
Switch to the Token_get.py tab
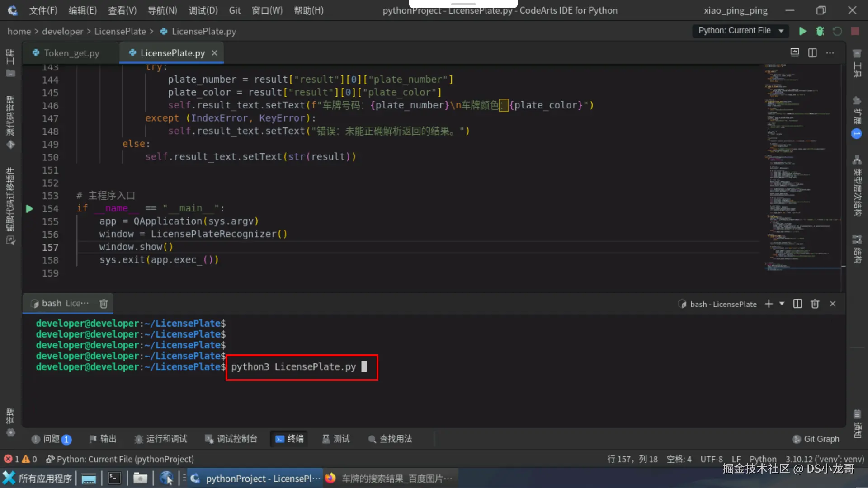[x=71, y=53]
